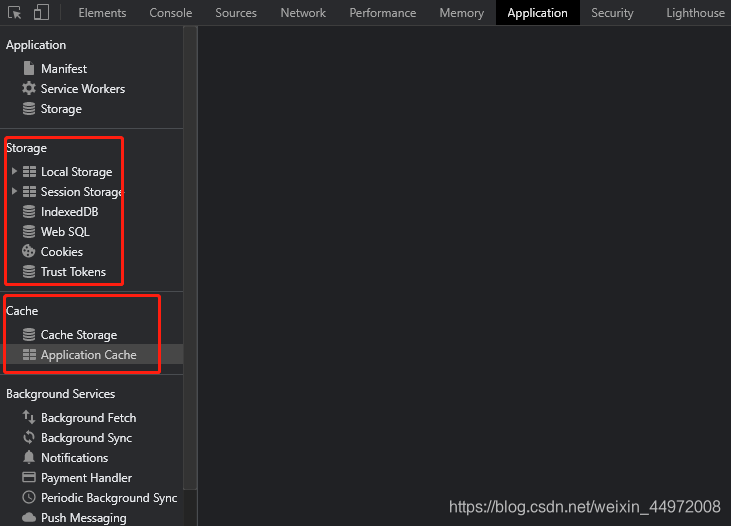Screen dimensions: 731x526
Task: Click the Notifications bell icon
Action: coord(29,457)
